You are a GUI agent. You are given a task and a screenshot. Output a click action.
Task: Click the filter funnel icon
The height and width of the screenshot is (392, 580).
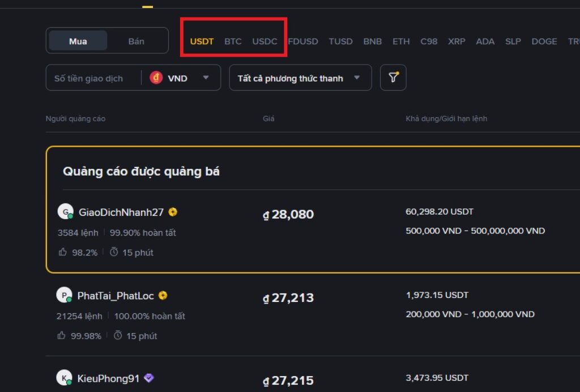pyautogui.click(x=393, y=78)
